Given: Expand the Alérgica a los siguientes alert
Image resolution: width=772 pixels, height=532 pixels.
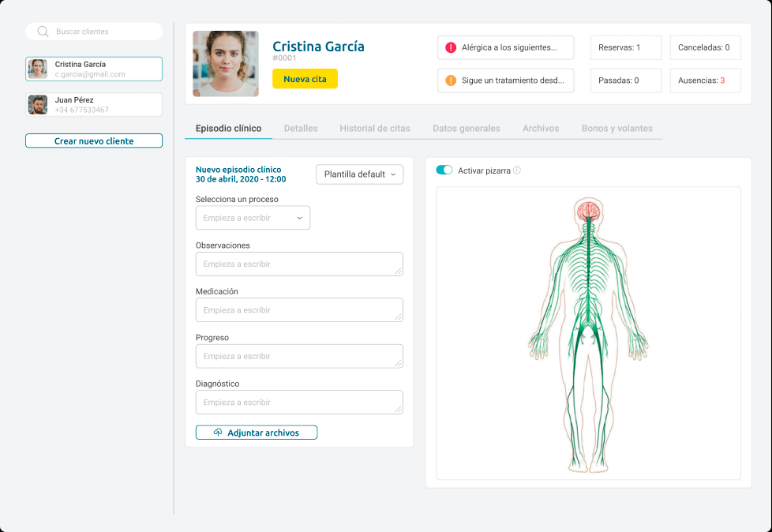Looking at the screenshot, I should (x=505, y=47).
